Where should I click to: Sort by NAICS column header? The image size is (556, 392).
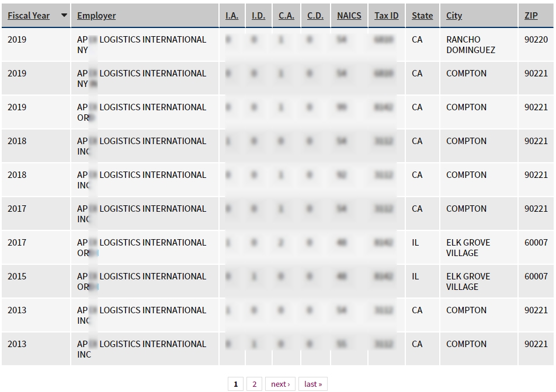pos(349,16)
